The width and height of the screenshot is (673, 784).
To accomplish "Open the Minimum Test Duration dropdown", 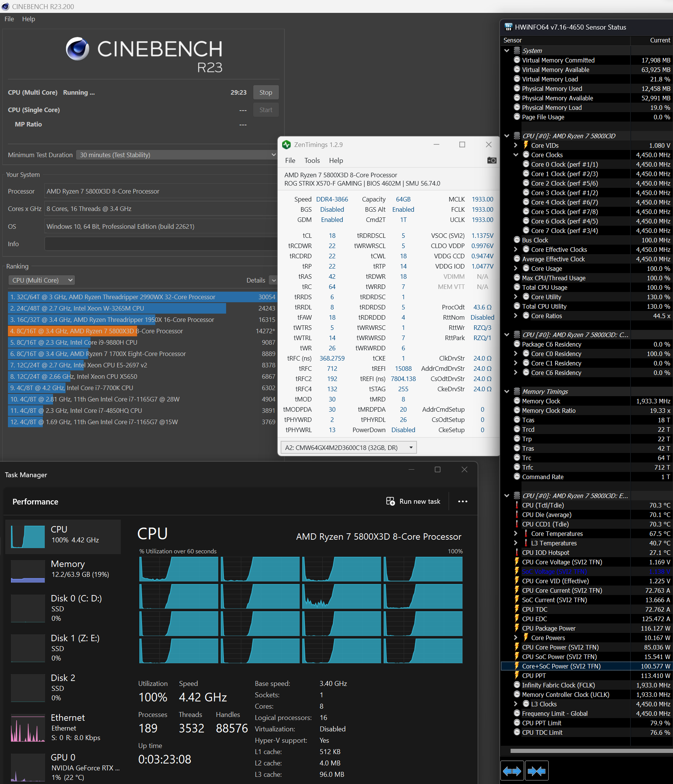I will 176,155.
